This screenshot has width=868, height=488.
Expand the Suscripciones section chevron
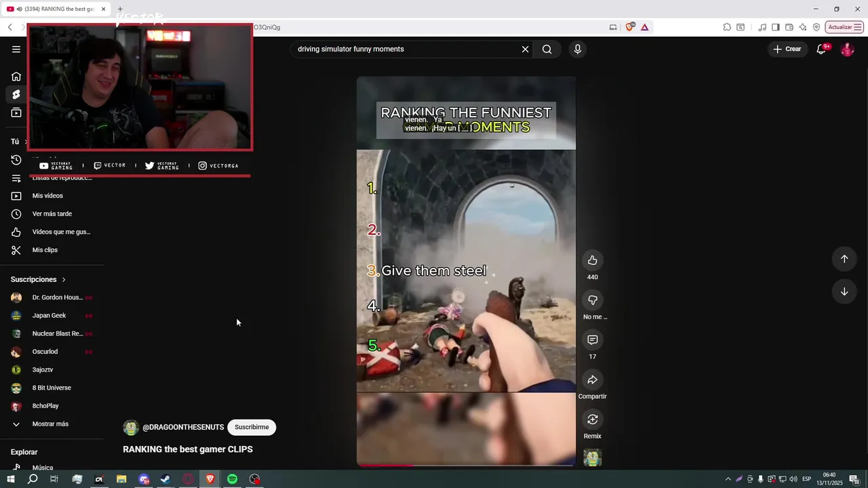(64, 279)
